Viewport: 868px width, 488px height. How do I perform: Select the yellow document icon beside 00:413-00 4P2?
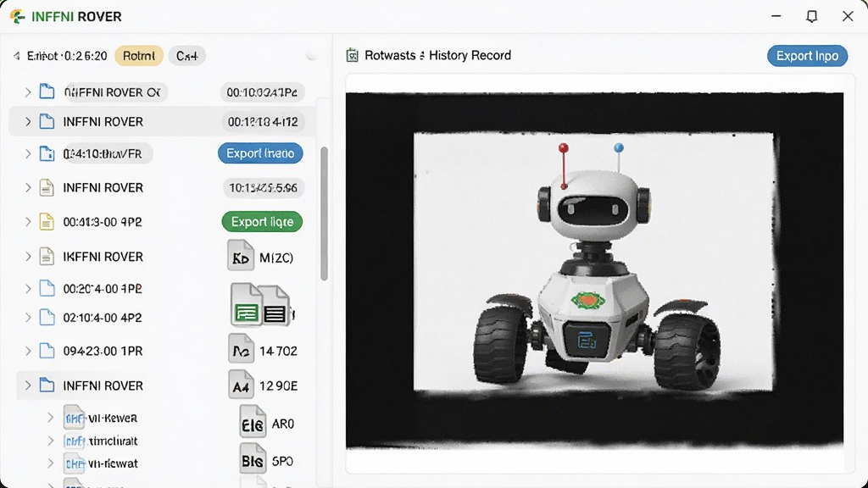[47, 222]
